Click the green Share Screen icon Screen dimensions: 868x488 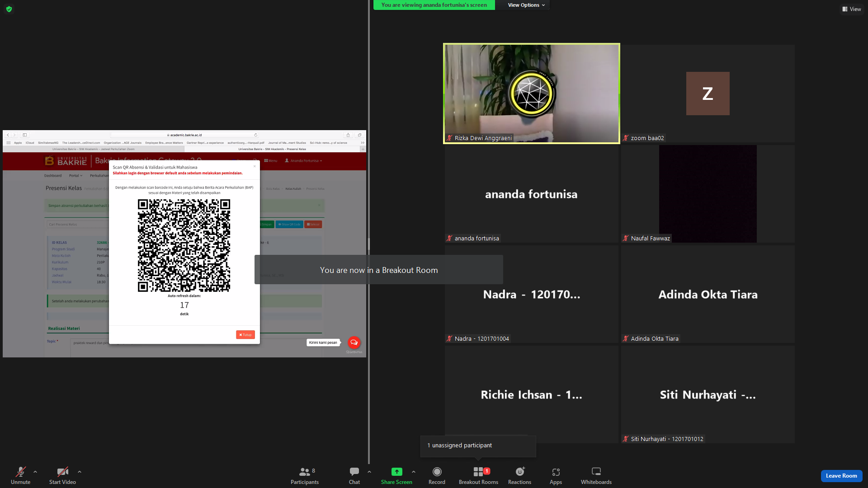396,472
